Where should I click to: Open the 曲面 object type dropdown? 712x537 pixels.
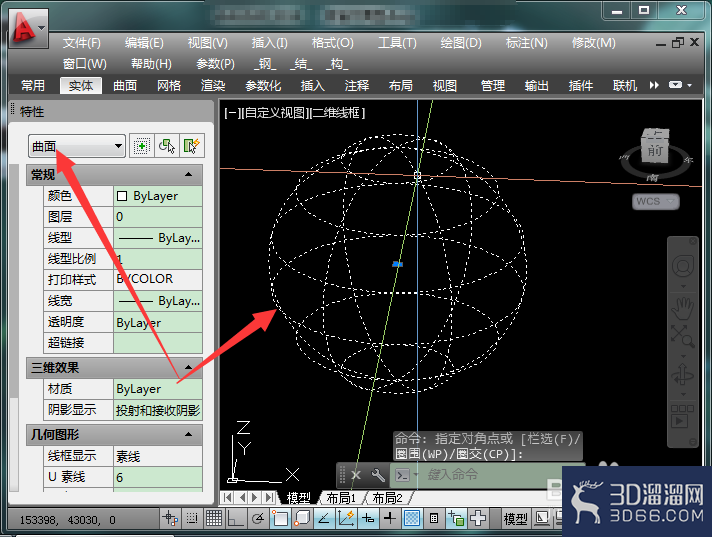[77, 146]
